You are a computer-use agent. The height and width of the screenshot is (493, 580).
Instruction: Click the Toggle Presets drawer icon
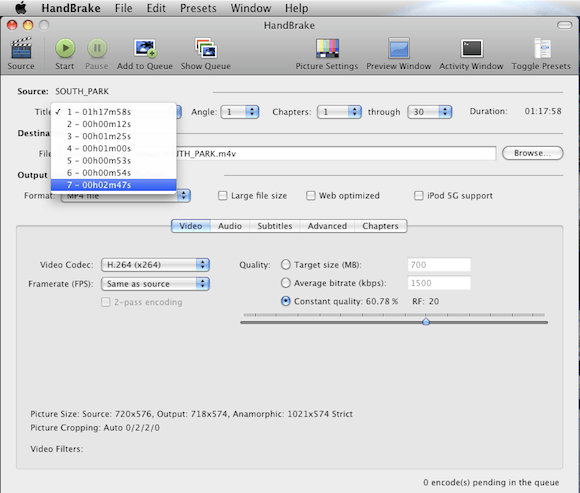click(x=542, y=48)
